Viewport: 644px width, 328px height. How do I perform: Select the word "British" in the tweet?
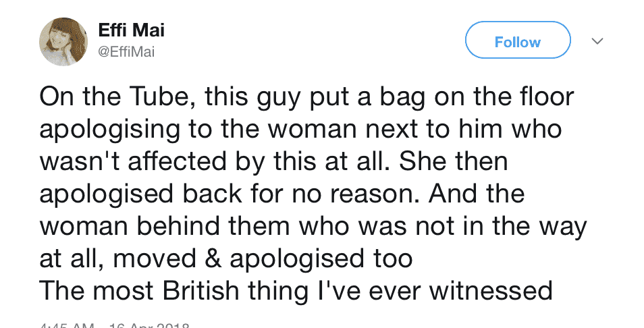[200, 291]
